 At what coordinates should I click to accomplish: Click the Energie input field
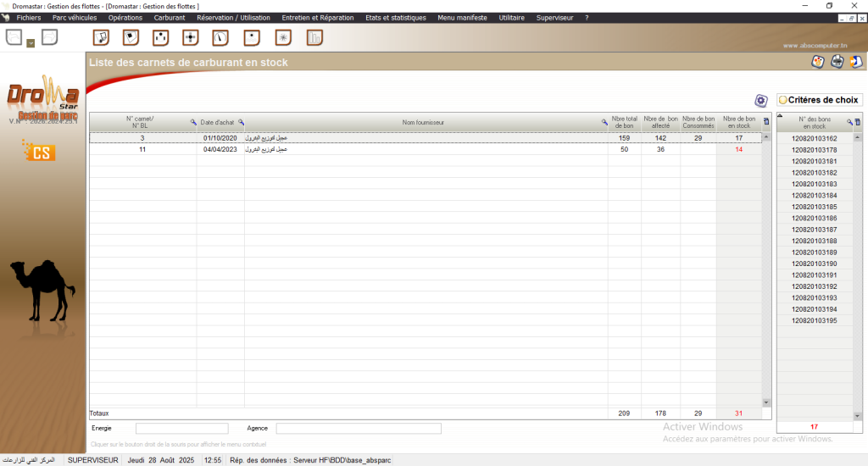click(x=181, y=429)
